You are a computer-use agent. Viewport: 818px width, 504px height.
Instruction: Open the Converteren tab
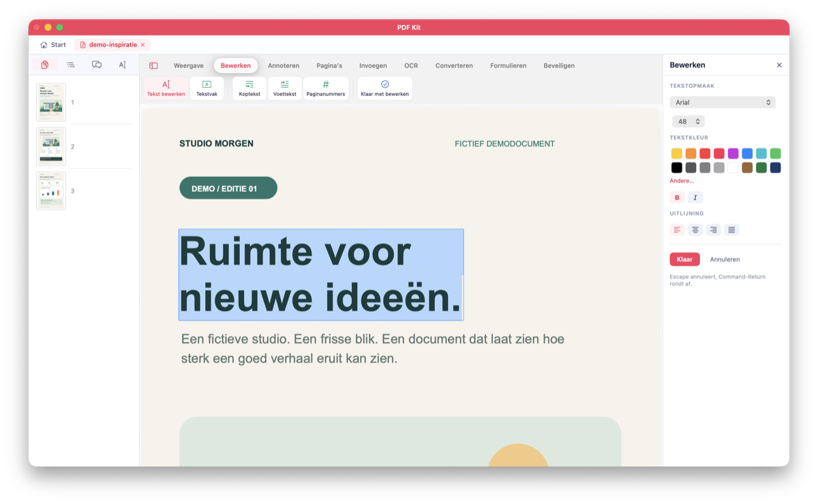click(454, 65)
